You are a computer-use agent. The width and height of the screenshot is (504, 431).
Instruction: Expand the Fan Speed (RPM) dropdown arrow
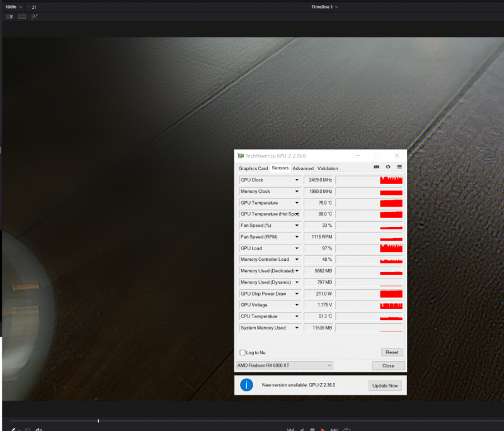pos(297,237)
